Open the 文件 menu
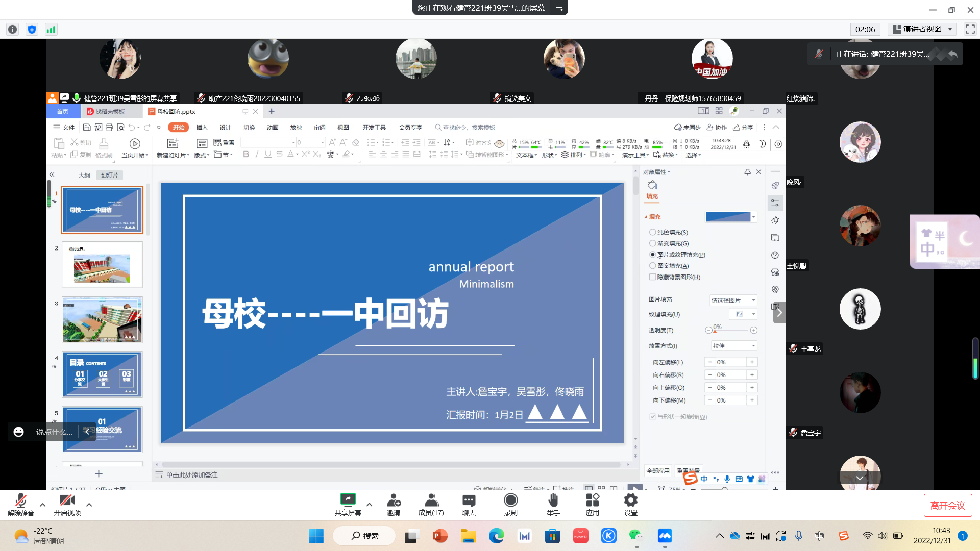This screenshot has width=980, height=551. tap(64, 128)
